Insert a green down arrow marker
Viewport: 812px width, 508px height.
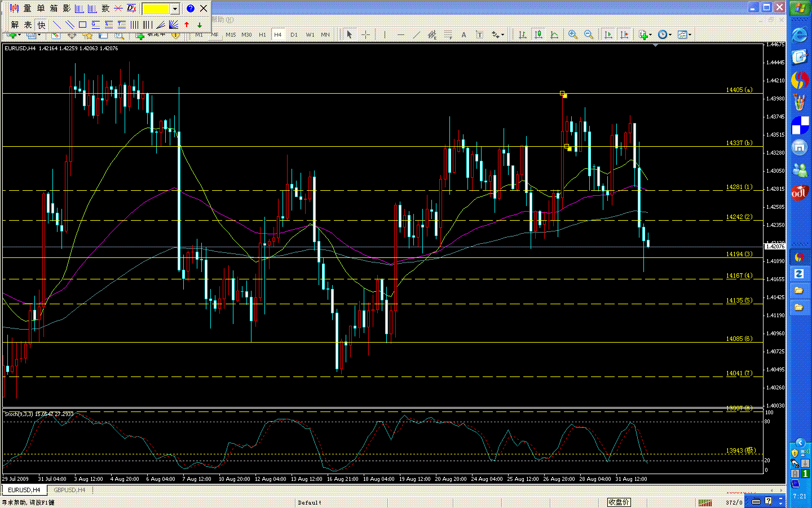pos(200,25)
